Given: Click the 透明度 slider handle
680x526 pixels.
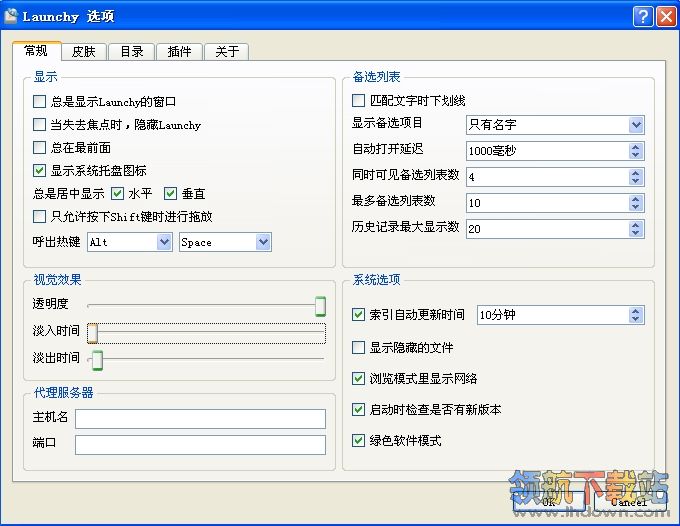Looking at the screenshot, I should click(x=320, y=306).
